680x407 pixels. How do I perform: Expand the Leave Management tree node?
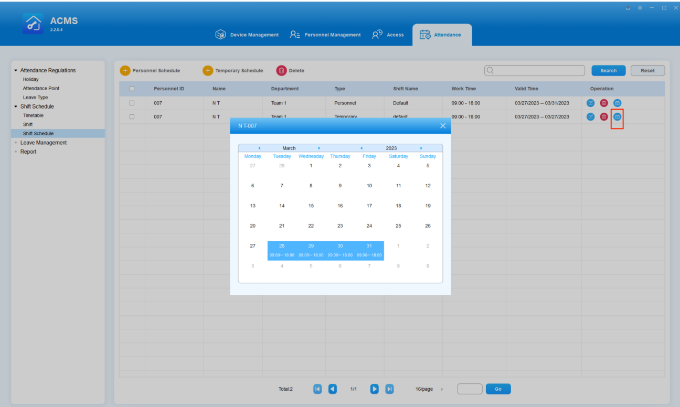(15, 142)
